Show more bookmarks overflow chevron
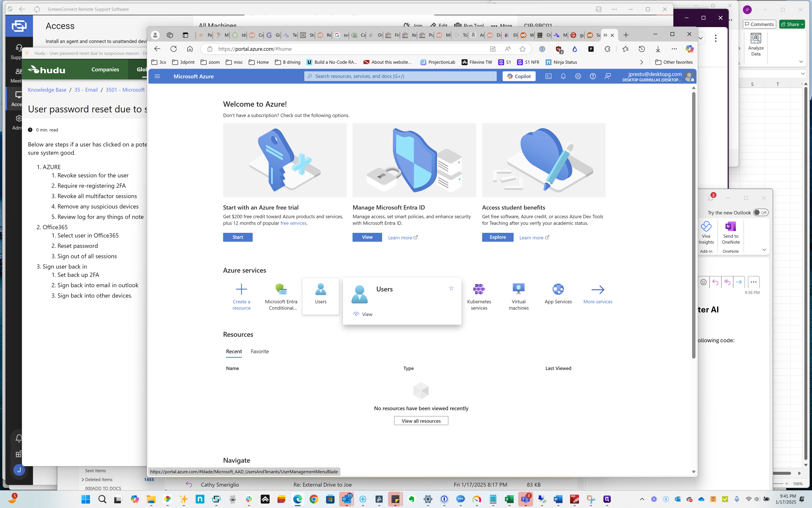 point(642,62)
